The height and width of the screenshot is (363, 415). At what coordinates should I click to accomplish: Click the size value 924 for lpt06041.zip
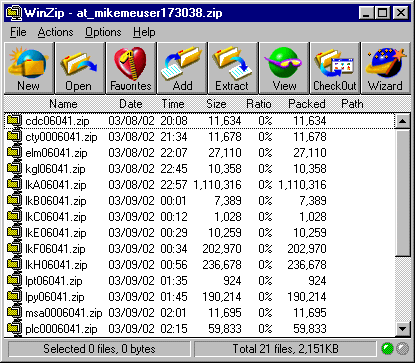pyautogui.click(x=232, y=281)
